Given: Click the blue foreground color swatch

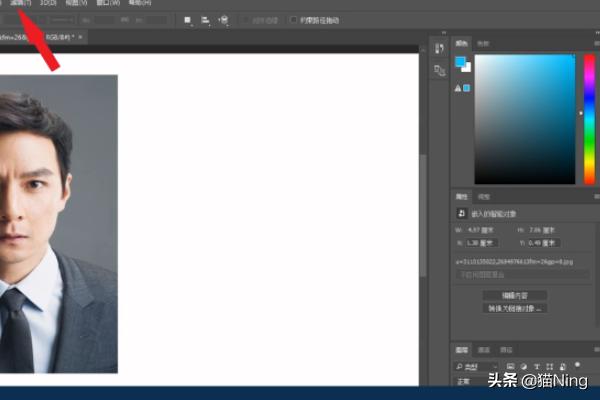Looking at the screenshot, I should (460, 62).
